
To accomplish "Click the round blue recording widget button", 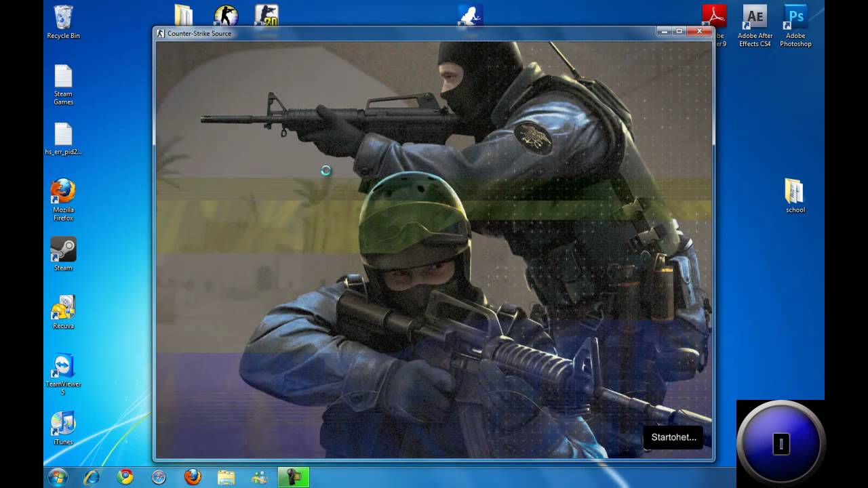I will pyautogui.click(x=781, y=444).
